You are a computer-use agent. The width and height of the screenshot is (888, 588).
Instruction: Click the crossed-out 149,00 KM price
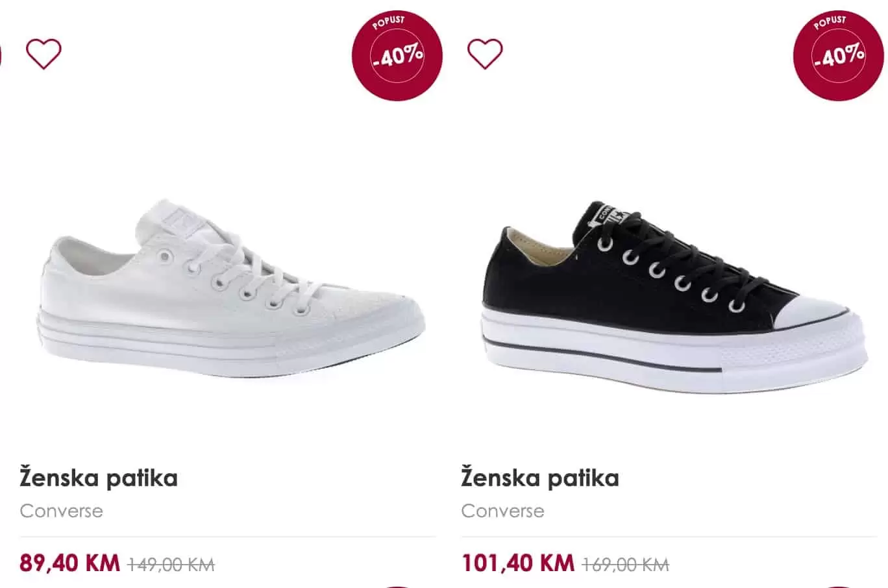(x=171, y=565)
